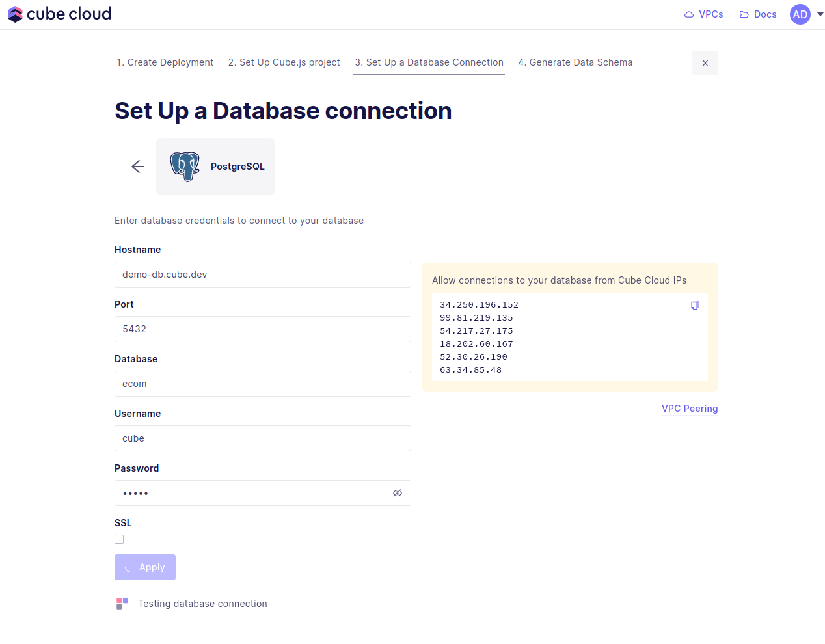
Task: Open the VPCs page
Action: [703, 14]
